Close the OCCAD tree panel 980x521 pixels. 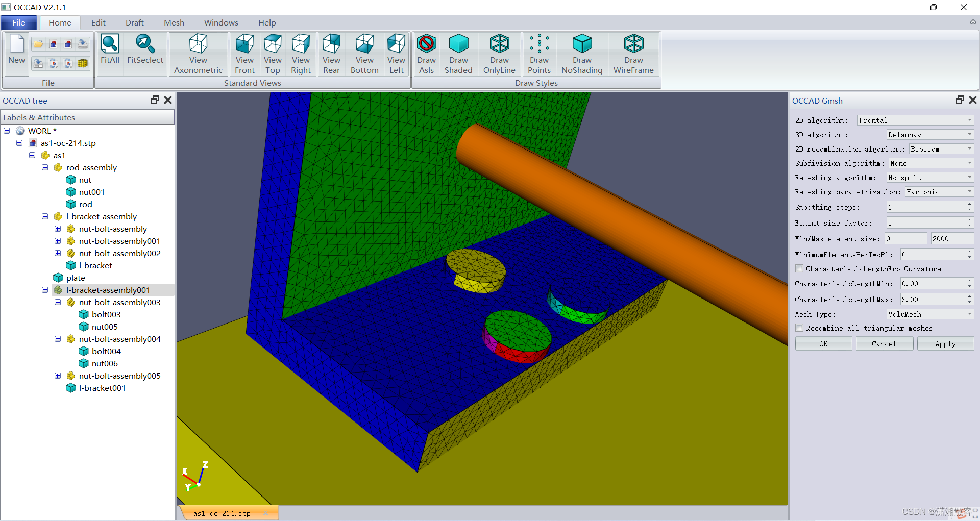tap(168, 100)
